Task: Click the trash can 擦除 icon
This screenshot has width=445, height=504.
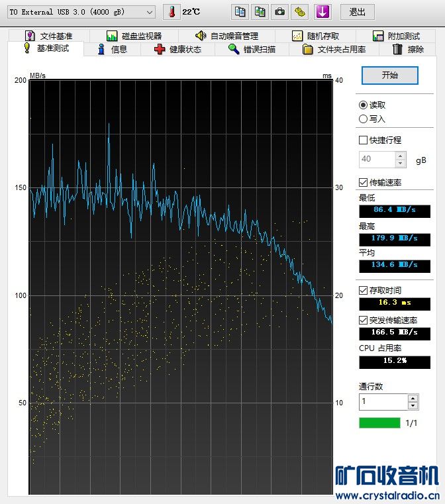Action: [x=397, y=49]
